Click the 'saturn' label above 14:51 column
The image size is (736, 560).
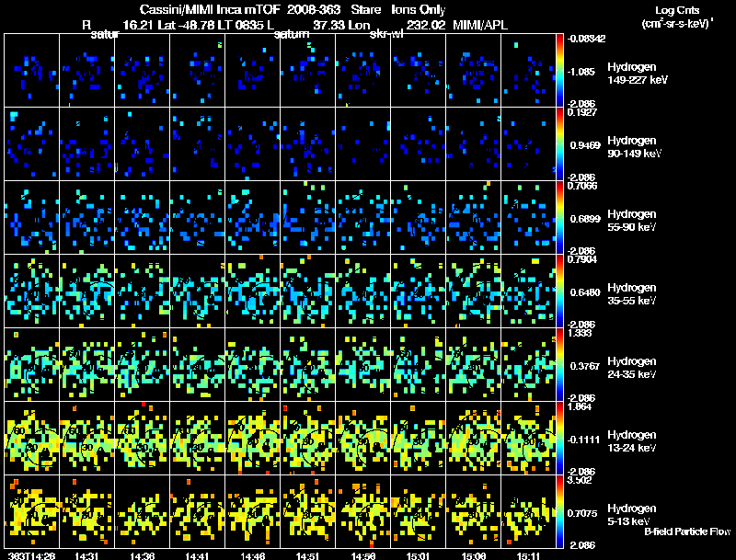coord(292,34)
